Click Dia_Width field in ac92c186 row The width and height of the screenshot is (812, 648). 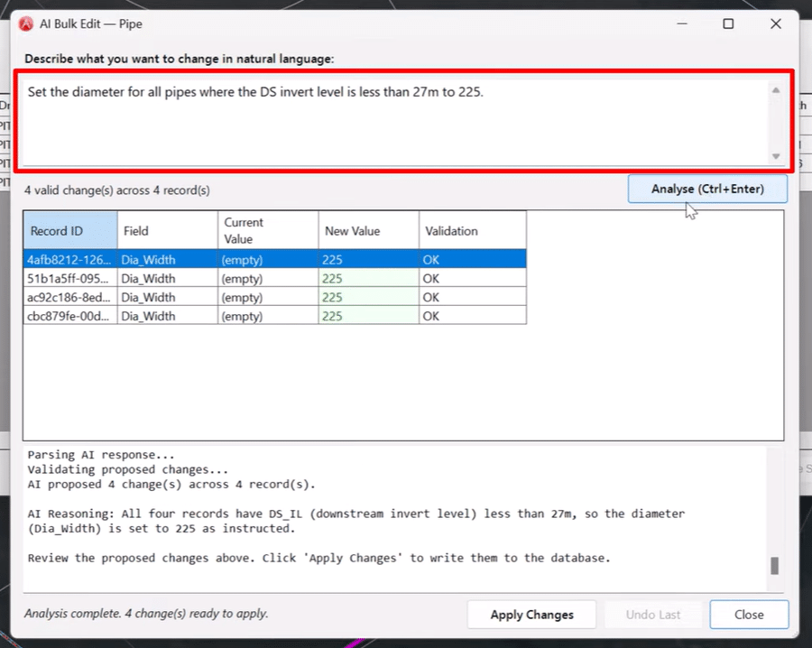[x=168, y=297]
